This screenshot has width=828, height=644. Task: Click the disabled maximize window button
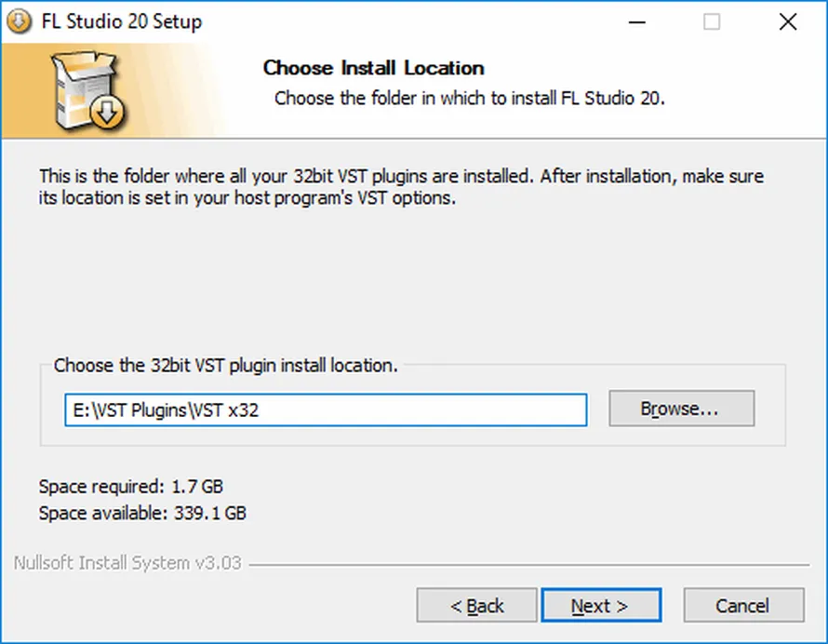tap(712, 21)
